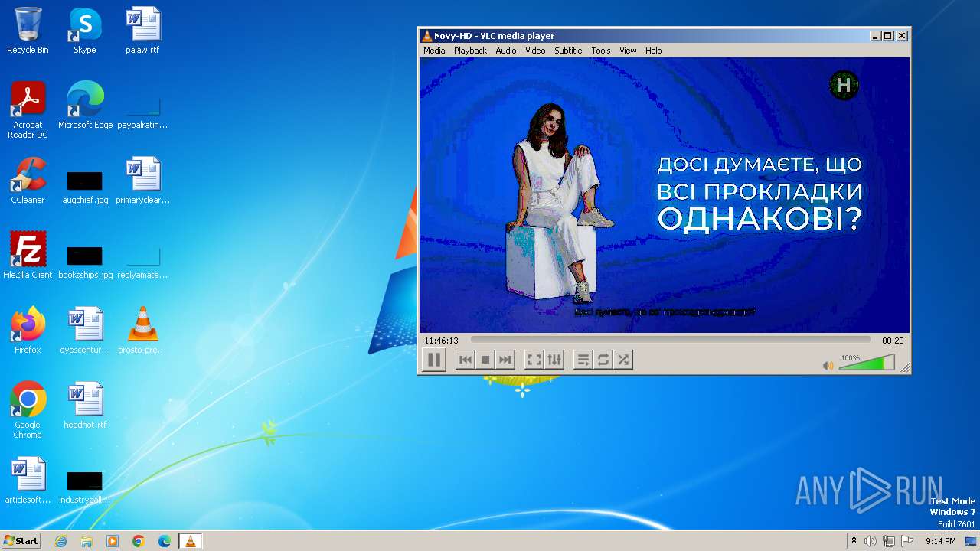Image resolution: width=980 pixels, height=551 pixels.
Task: Open Action Center flag icon
Action: click(907, 541)
